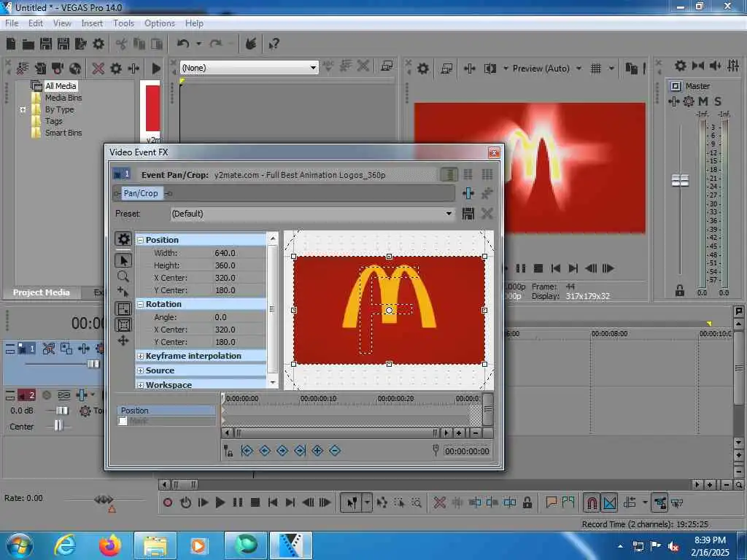The height and width of the screenshot is (560, 747).
Task: Toggle Enable Snapping magnet in bottom toolbar
Action: click(592, 502)
